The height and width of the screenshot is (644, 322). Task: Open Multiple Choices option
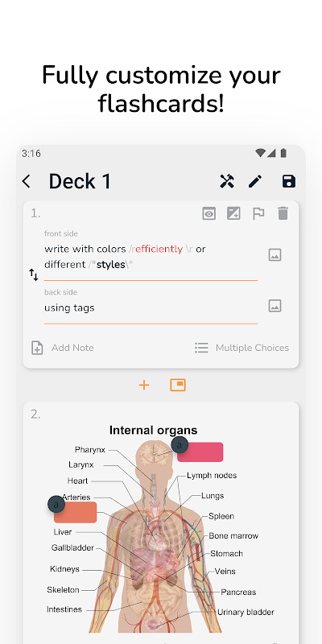[x=242, y=348]
